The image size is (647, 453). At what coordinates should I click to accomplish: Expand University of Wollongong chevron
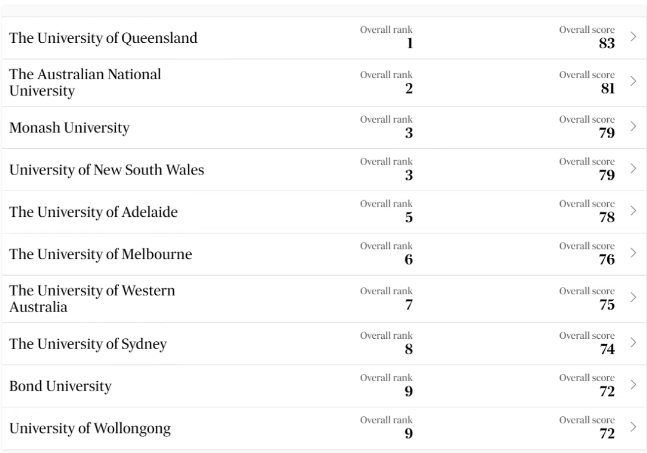pyautogui.click(x=633, y=427)
